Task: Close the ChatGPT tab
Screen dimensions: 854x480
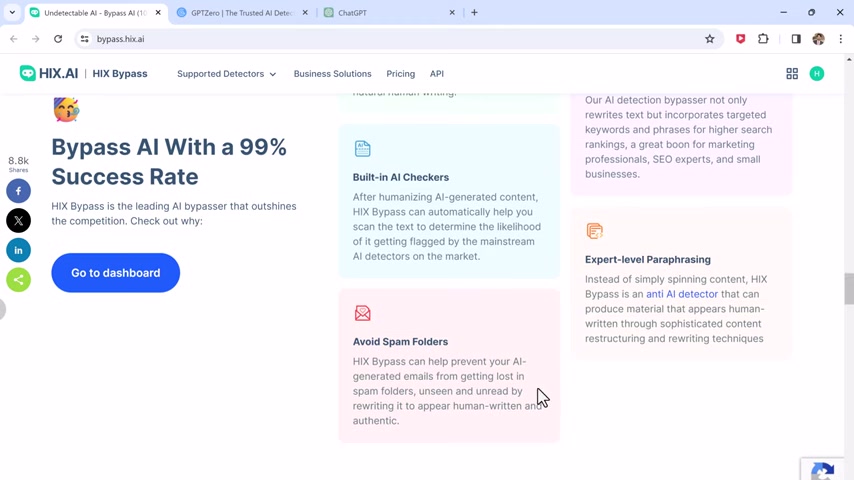Action: 452,13
